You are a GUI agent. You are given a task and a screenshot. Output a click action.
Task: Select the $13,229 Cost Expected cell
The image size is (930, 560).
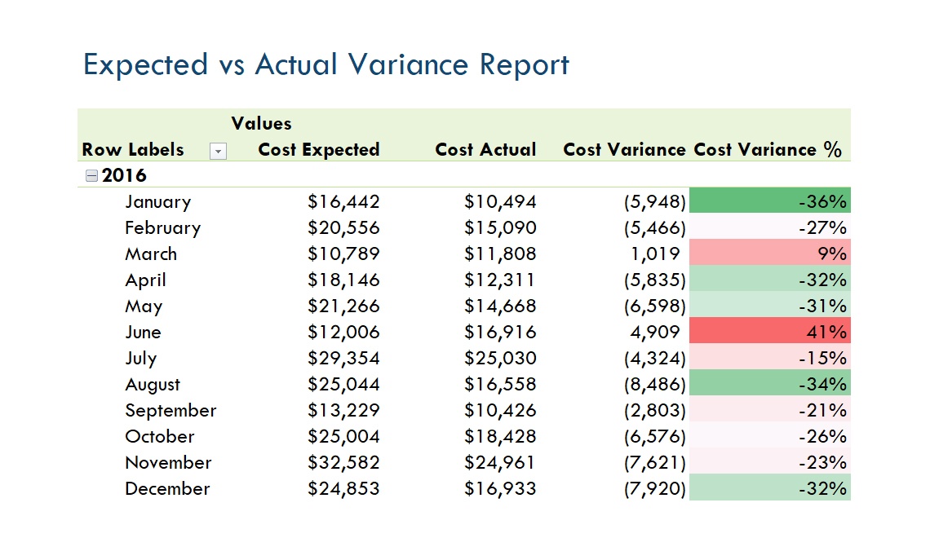[343, 410]
